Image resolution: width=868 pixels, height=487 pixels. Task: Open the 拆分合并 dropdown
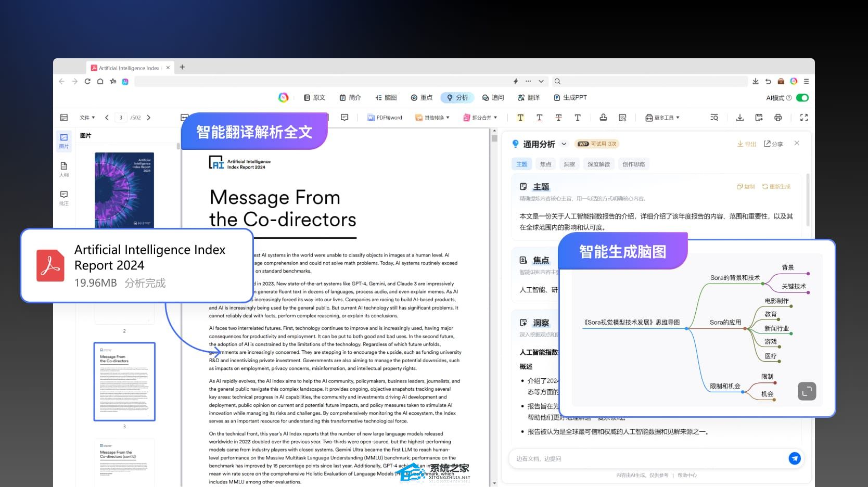(x=480, y=118)
